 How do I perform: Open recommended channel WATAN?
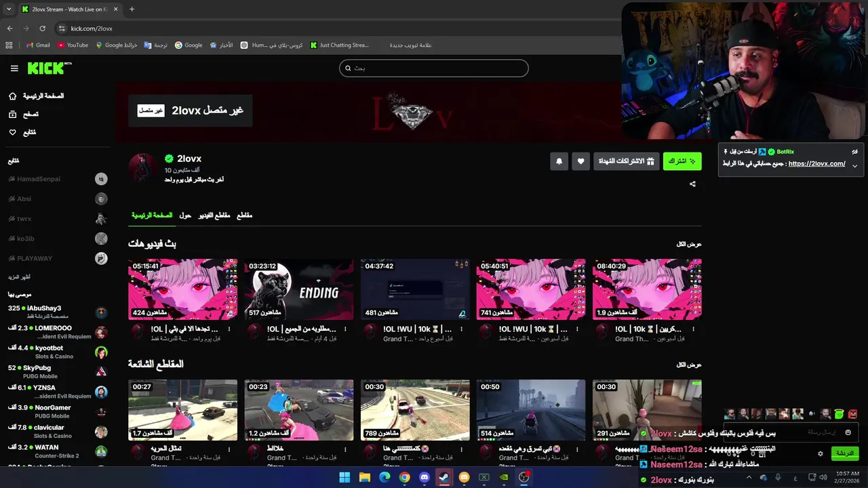(58, 451)
